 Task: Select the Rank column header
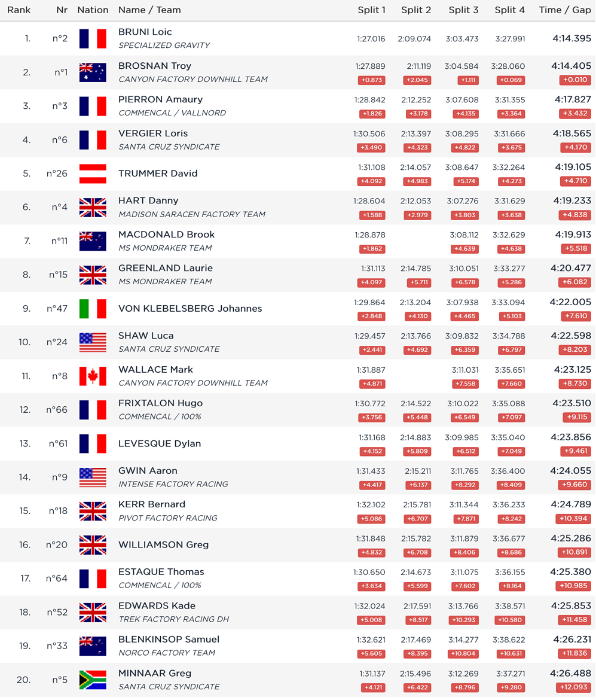click(19, 10)
